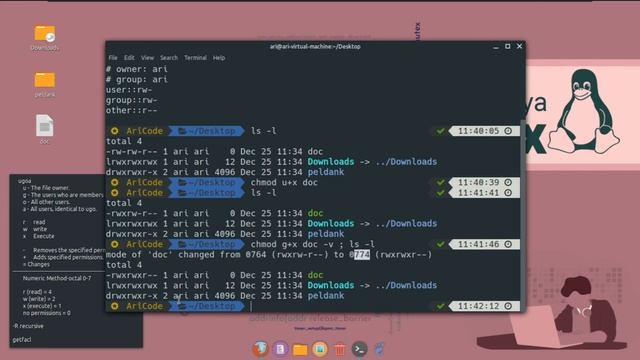
Task: Click the clock icon beside 11:40:05
Action: coord(508,131)
